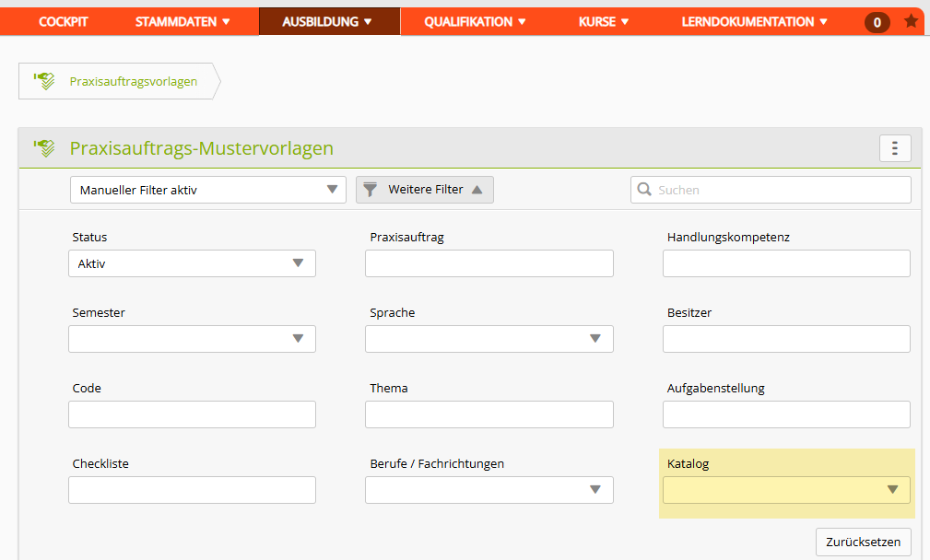
Task: Click the favorites star icon
Action: (911, 21)
